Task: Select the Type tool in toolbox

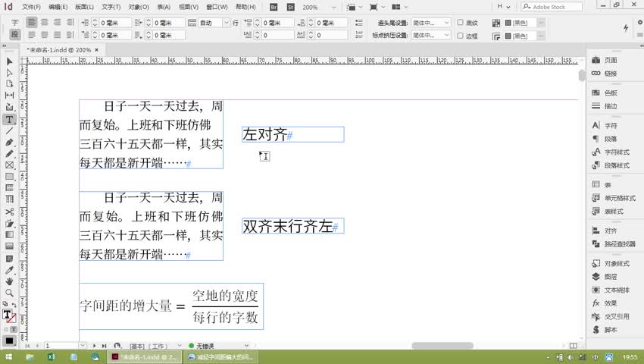Action: pos(9,119)
